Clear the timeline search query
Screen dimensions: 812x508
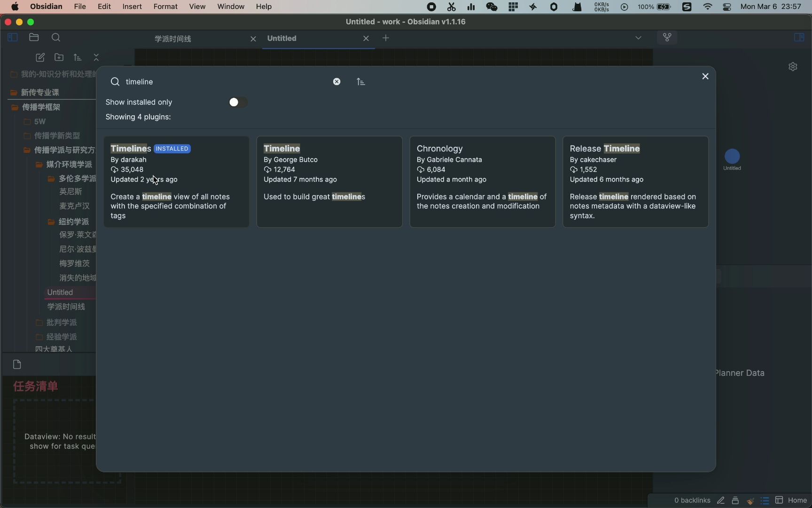point(337,82)
